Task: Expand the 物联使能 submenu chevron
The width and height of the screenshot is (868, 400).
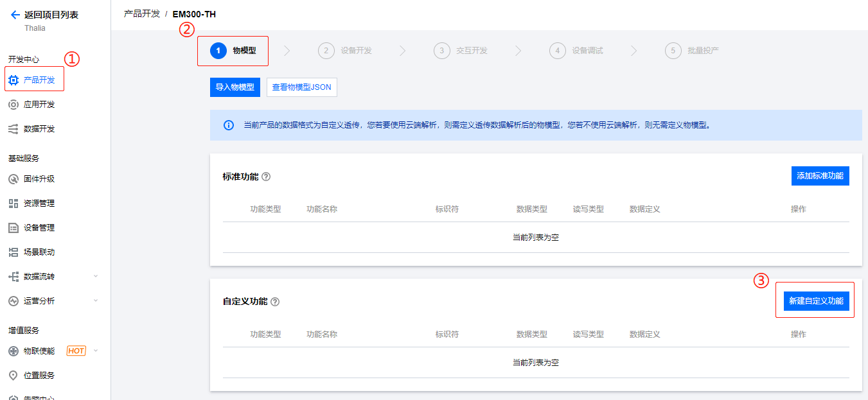Action: (x=96, y=351)
